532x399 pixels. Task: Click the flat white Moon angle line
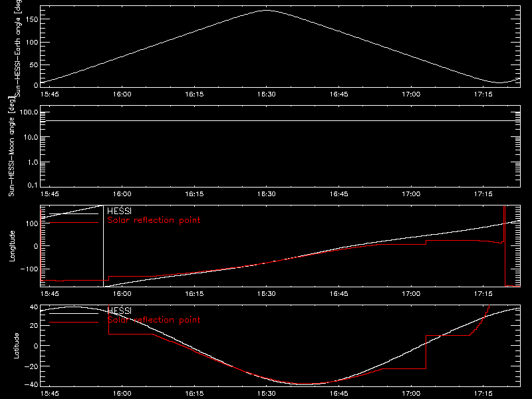(280, 121)
